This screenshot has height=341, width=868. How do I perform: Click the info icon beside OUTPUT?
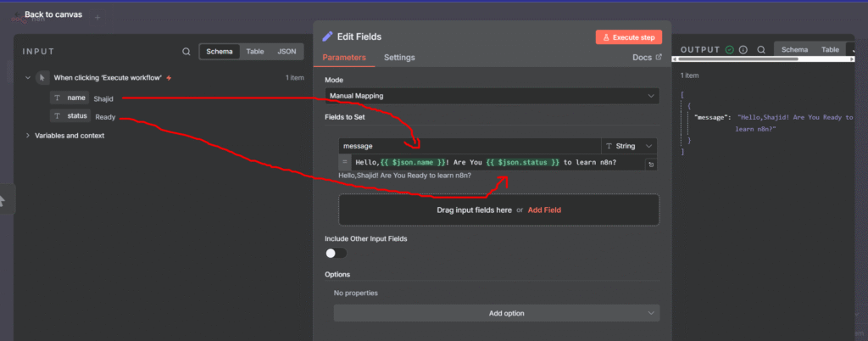[743, 50]
